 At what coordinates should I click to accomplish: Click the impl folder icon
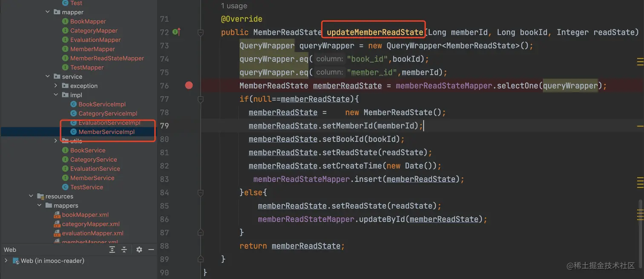point(65,95)
